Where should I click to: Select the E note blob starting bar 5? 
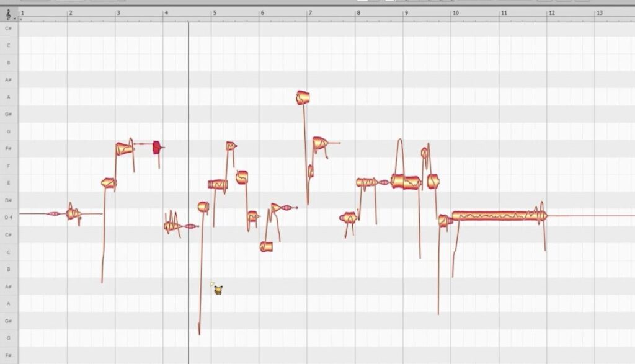(218, 185)
